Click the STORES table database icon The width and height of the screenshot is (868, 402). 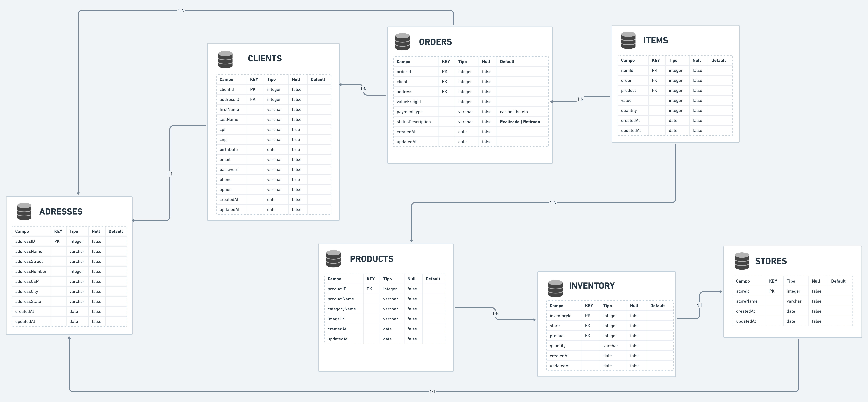coord(742,261)
